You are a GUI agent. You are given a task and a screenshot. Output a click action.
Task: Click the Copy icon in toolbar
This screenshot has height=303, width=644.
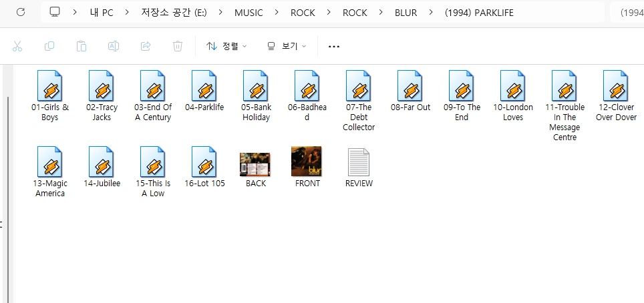tap(49, 46)
